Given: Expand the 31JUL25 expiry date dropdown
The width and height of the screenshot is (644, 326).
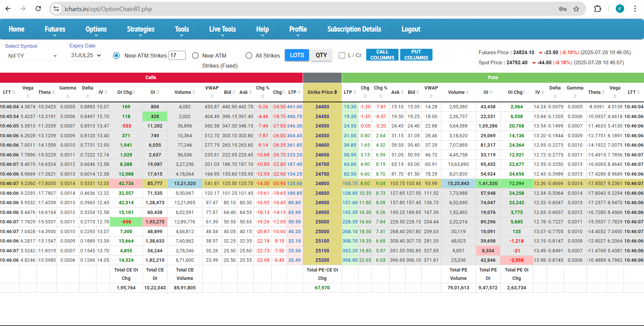Looking at the screenshot, I should click(x=86, y=55).
